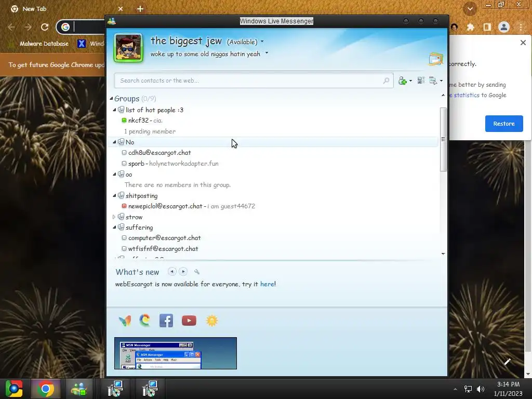
Task: Open the email inbox icon in Messenger
Action: 436,59
